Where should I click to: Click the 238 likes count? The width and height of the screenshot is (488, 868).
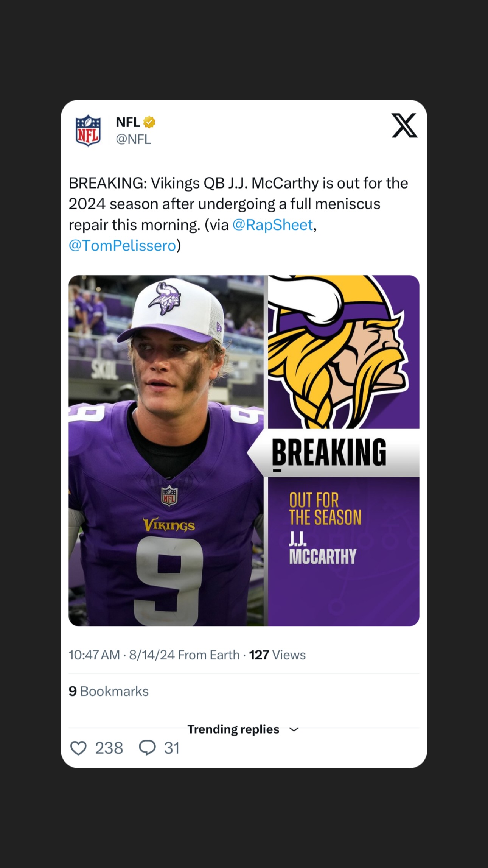[109, 748]
